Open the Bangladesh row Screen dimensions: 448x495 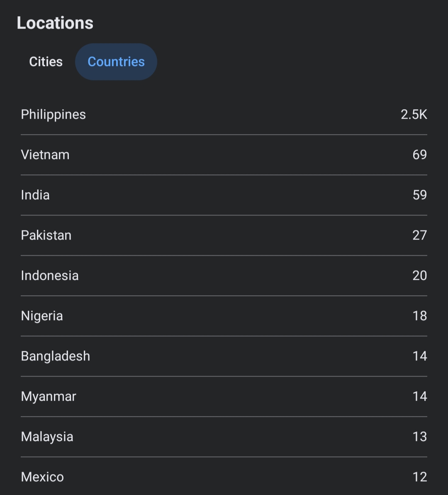click(224, 356)
